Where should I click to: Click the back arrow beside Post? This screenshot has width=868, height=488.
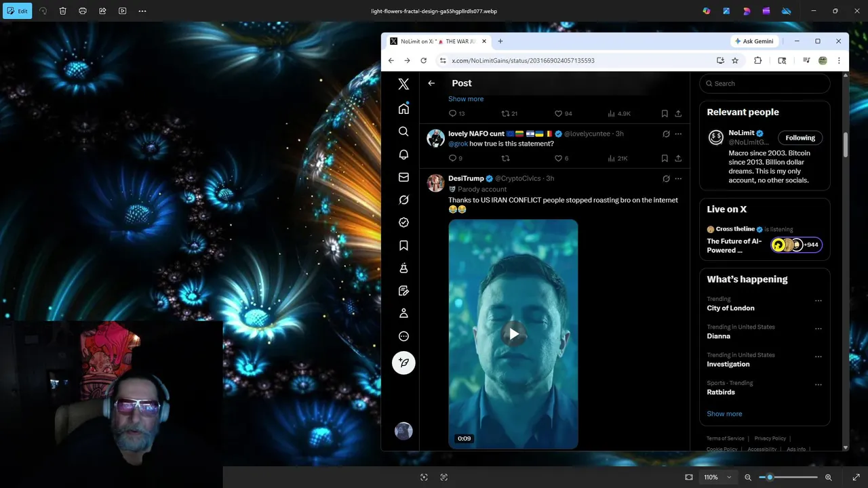click(x=431, y=83)
